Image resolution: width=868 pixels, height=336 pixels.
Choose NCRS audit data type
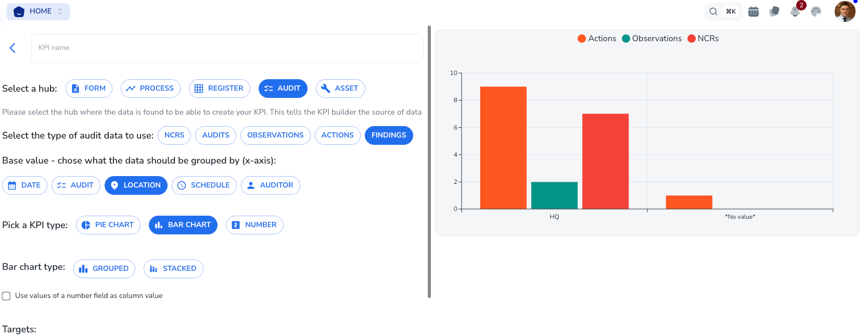tap(174, 135)
